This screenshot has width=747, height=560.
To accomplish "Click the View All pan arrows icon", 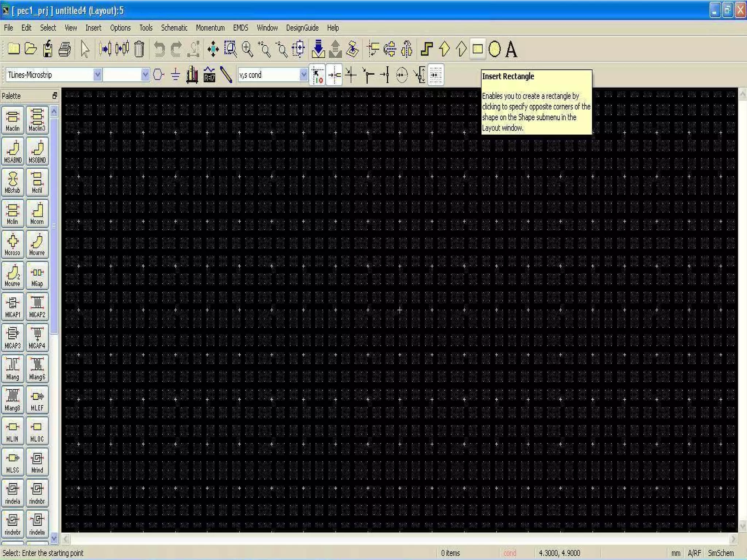I will pyautogui.click(x=213, y=49).
